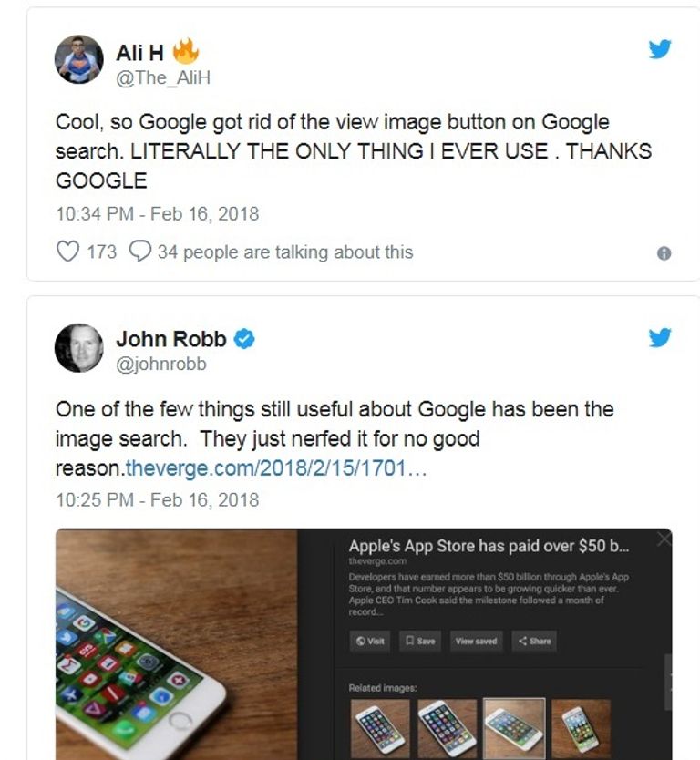This screenshot has height=760, width=700.
Task: Select the first related iPhone thumbnail
Action: 380,728
